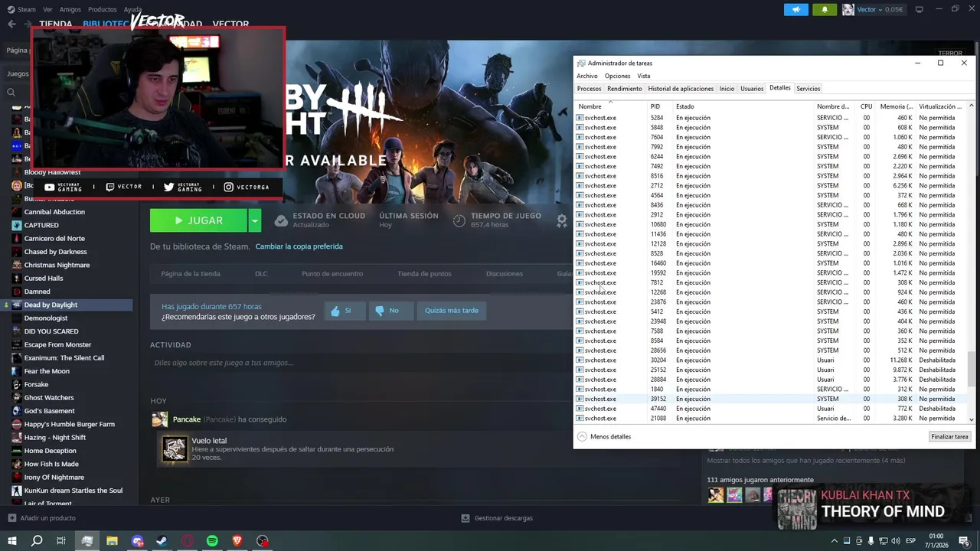Click Cambiar la copia preferida link

point(299,246)
